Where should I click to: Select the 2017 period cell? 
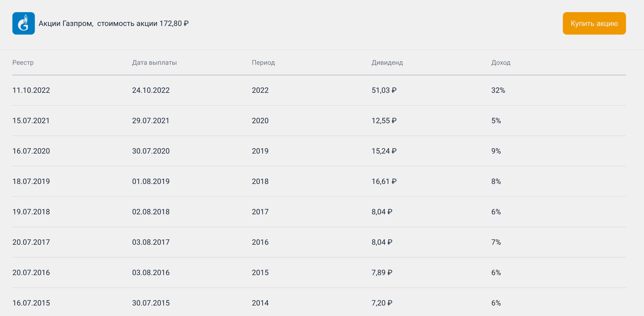tap(260, 212)
